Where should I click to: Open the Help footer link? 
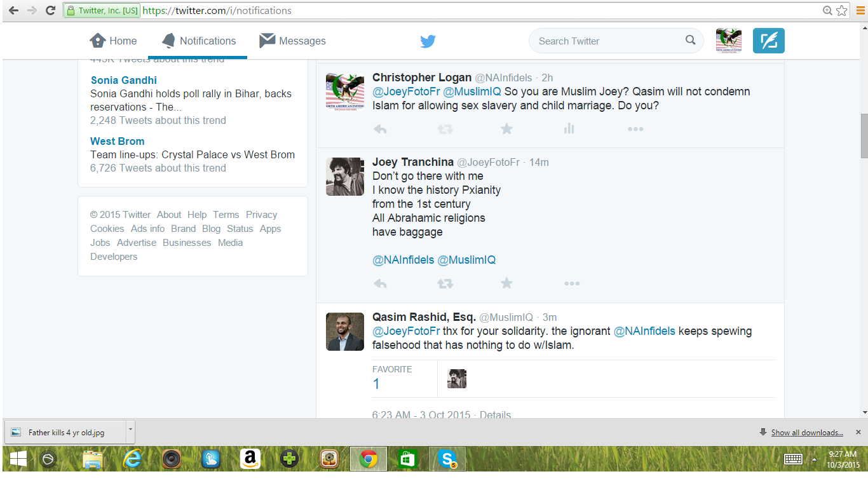point(197,215)
